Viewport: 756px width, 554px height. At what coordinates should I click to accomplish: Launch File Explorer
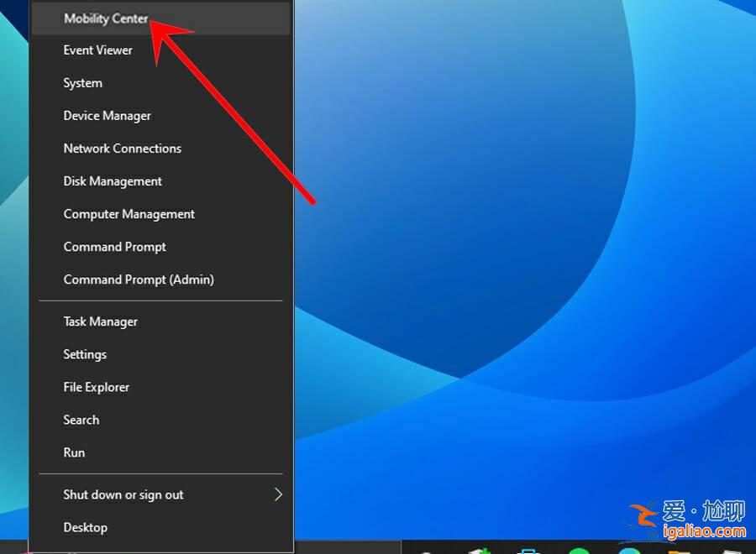coord(96,387)
